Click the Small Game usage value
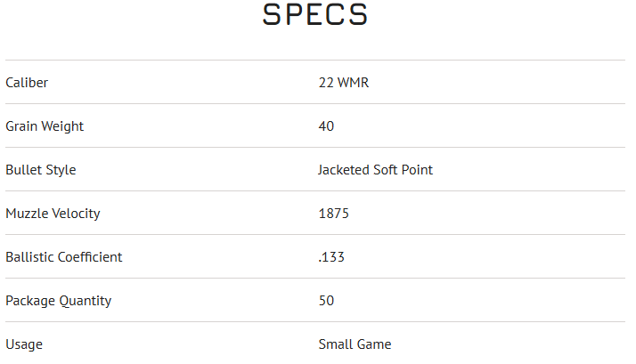Image resolution: width=636 pixels, height=364 pixels. click(355, 344)
